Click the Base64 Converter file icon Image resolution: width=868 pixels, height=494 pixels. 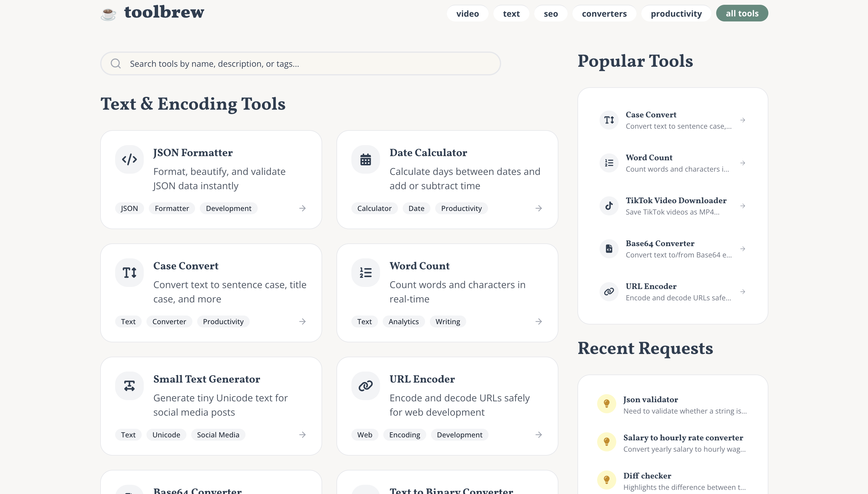pyautogui.click(x=608, y=248)
